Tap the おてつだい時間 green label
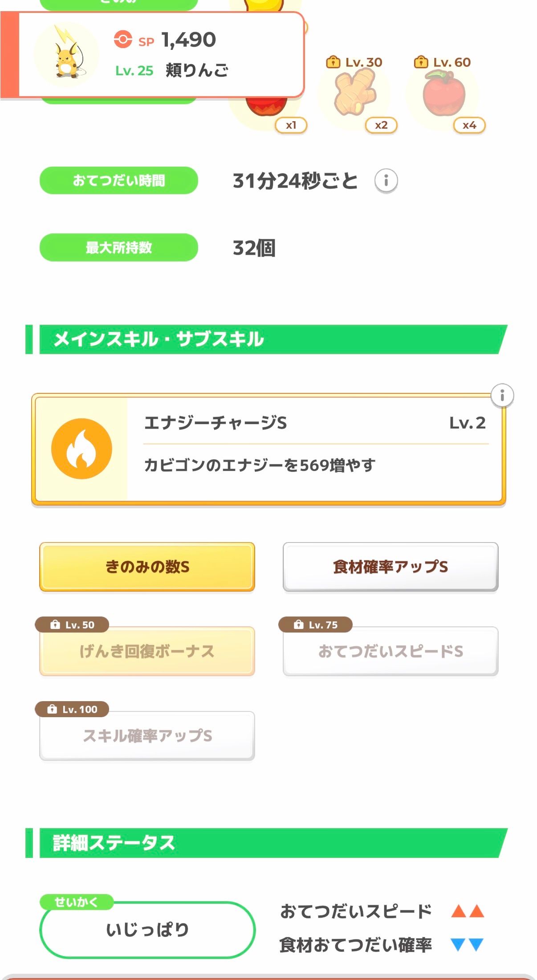The height and width of the screenshot is (980, 537). (118, 180)
